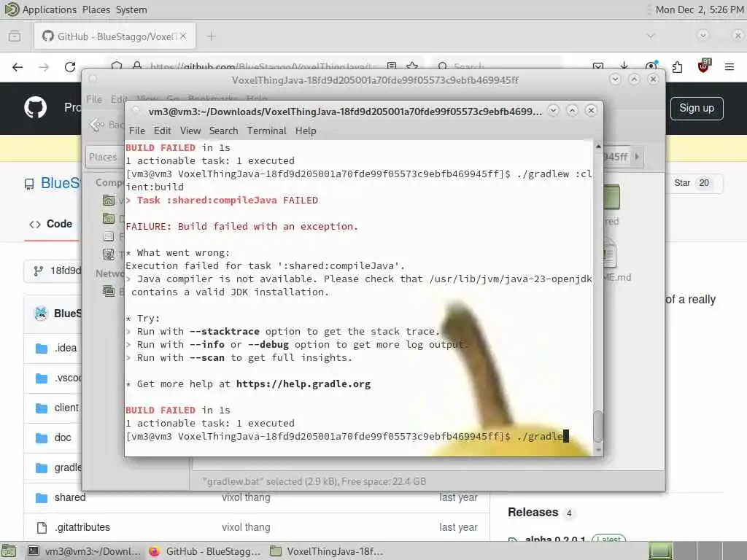747x560 pixels.
Task: Click the terminal scrollbar down arrow
Action: [x=598, y=450]
